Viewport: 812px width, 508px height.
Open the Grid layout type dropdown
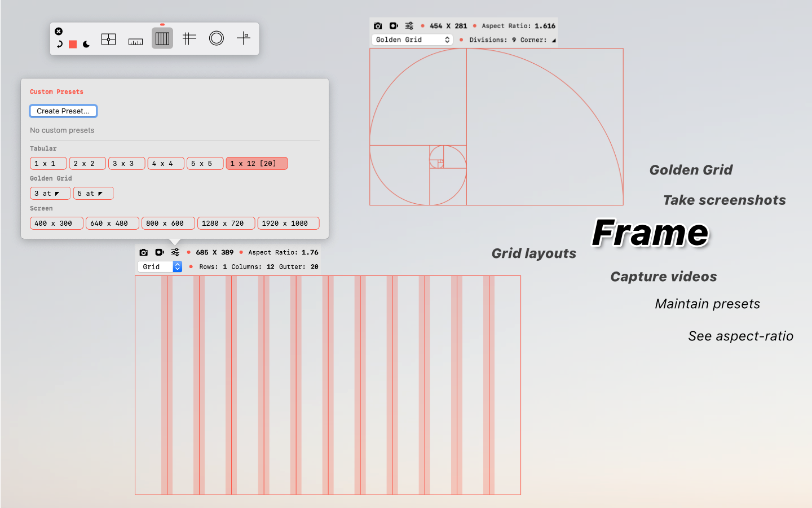pos(160,266)
